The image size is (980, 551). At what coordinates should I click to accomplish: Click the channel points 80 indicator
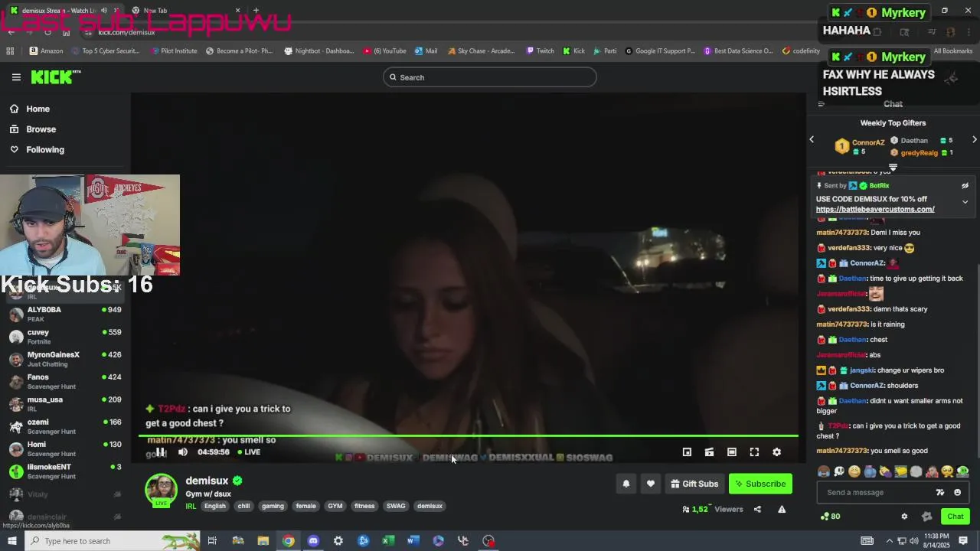coord(830,517)
